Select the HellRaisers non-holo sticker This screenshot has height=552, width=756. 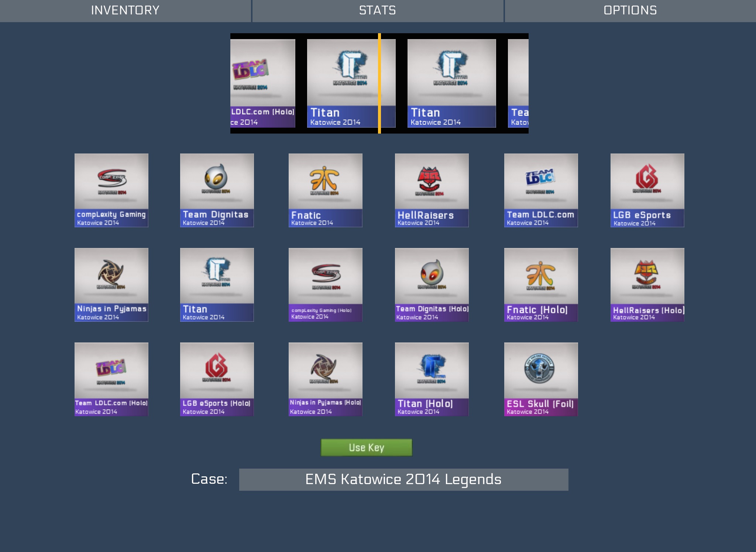[x=432, y=190]
